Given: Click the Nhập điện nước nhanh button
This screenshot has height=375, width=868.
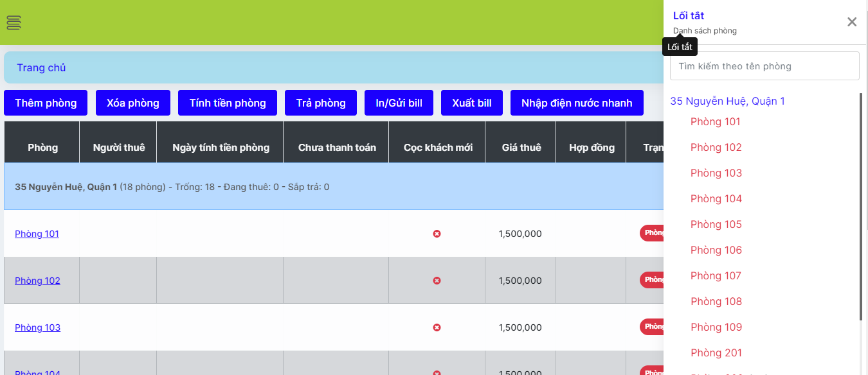Looking at the screenshot, I should click(577, 103).
